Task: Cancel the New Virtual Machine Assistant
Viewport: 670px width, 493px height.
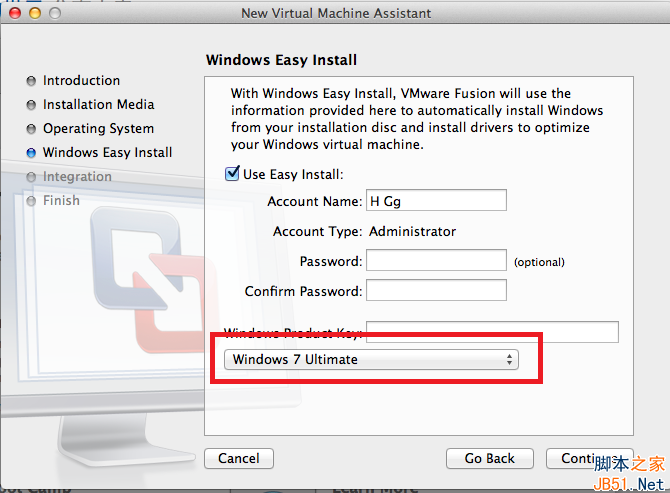Action: pos(239,458)
